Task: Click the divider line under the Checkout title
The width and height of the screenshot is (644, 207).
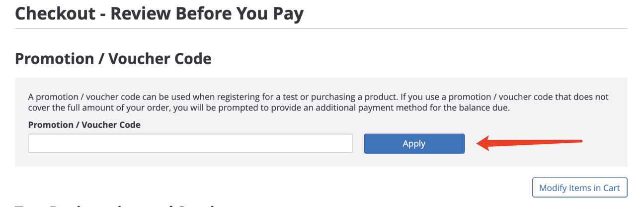Action: pos(321,29)
